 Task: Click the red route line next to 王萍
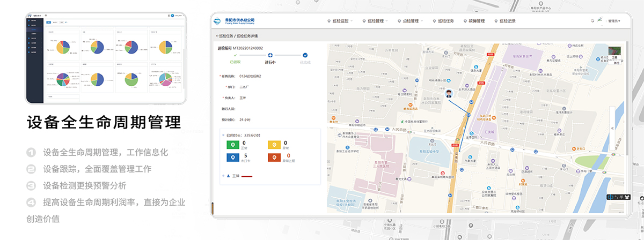coord(247,176)
